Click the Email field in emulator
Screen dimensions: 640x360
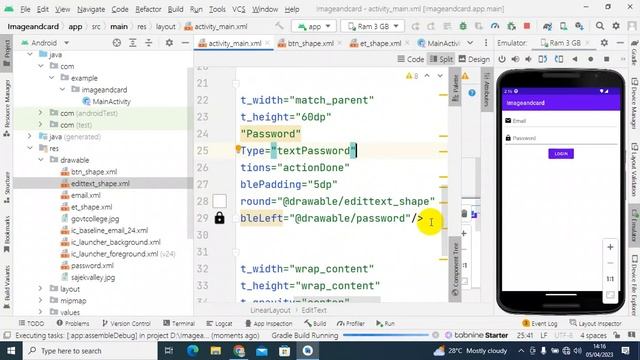560,121
